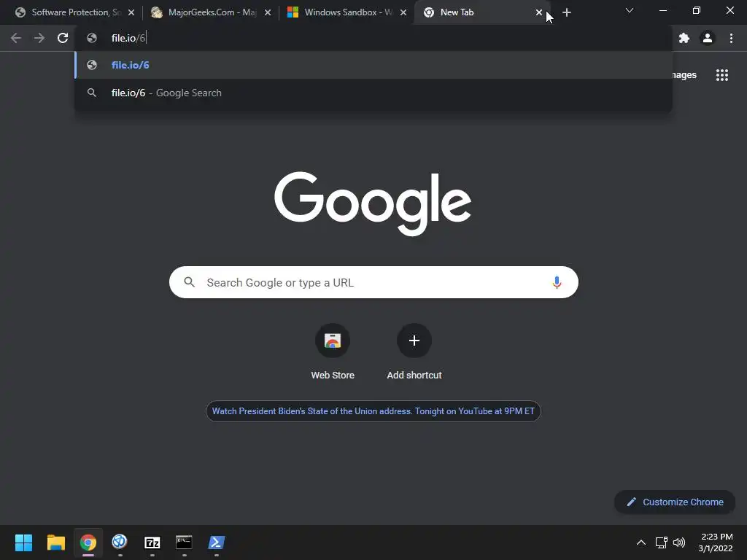This screenshot has height=560, width=747.
Task: Close the New Tab tab
Action: coord(539,12)
